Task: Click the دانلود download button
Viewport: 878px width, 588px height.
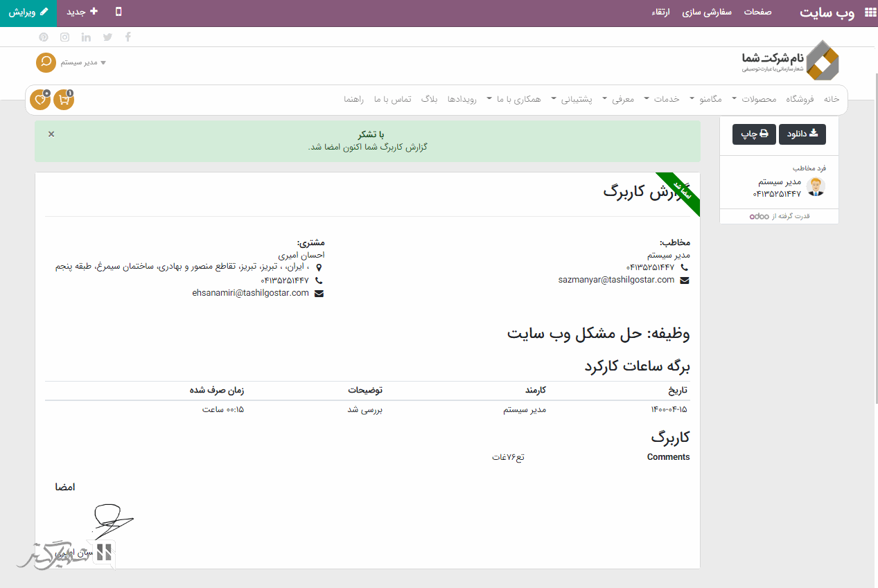Action: tap(802, 134)
